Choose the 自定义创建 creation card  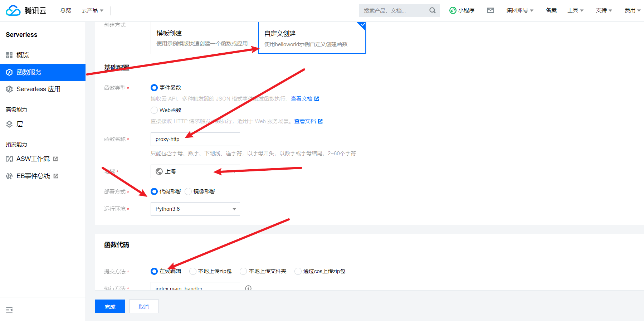point(312,38)
